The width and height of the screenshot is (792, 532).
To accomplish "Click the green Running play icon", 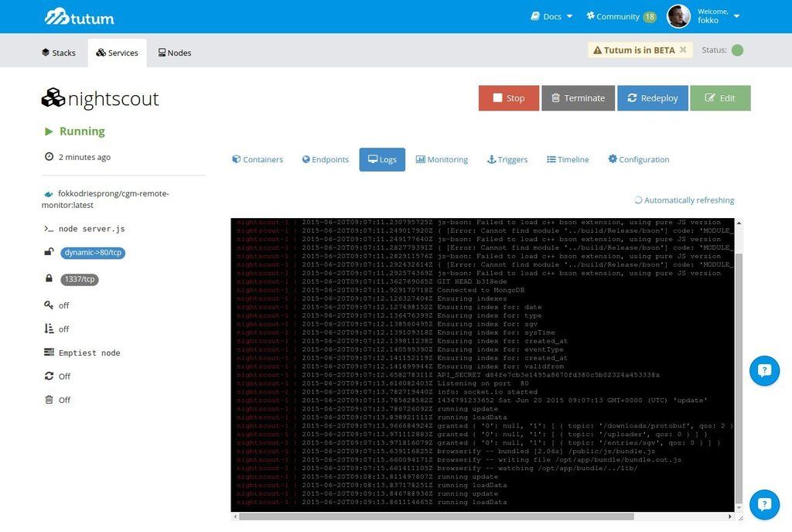I will click(x=49, y=131).
